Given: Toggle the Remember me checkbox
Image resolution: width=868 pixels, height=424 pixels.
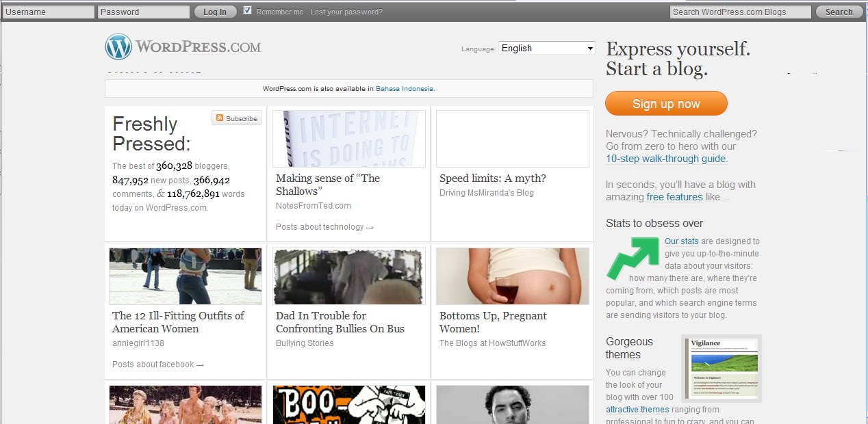Looking at the screenshot, I should (x=248, y=11).
